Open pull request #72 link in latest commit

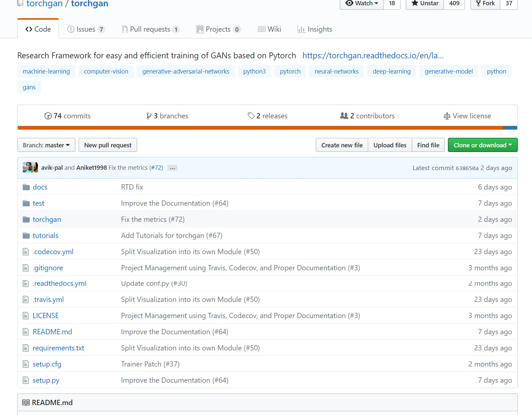coord(157,168)
